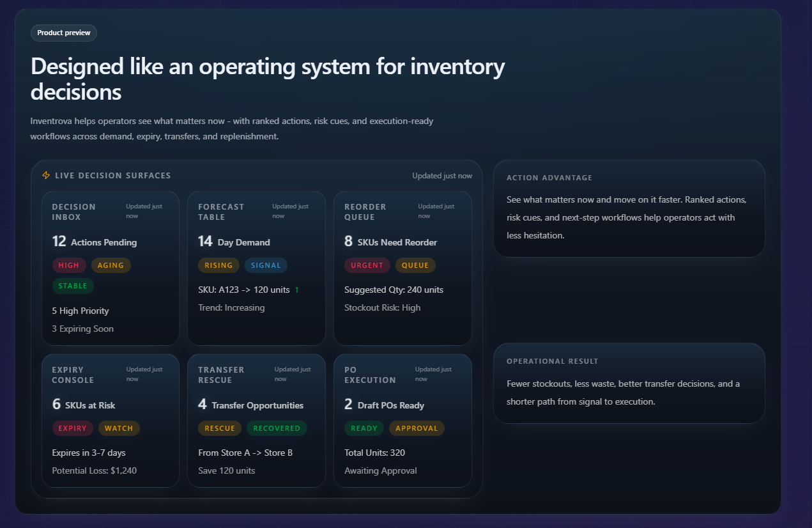Select the RESCUE badge in Transfer Rescue
This screenshot has height=528, width=812.
coord(220,428)
